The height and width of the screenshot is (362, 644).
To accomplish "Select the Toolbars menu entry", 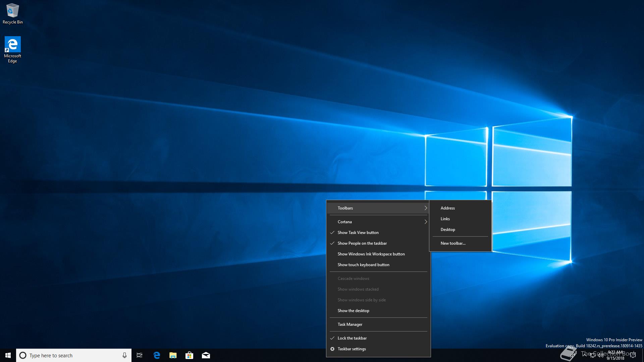I will [x=378, y=208].
